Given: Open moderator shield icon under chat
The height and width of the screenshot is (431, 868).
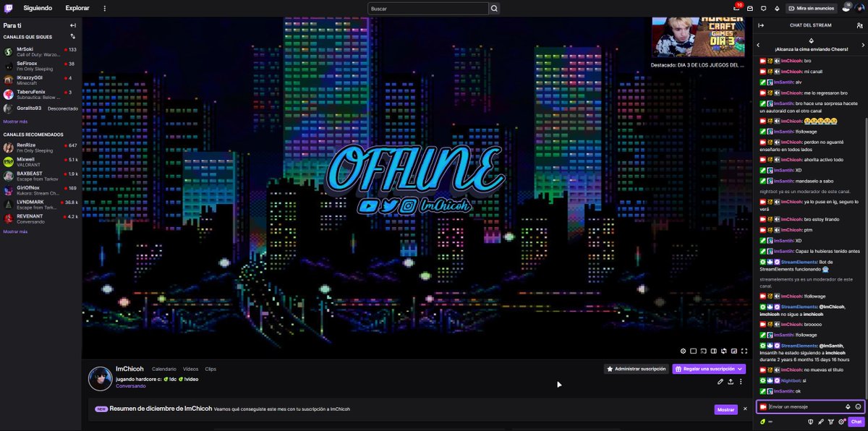Looking at the screenshot, I should pos(810,422).
